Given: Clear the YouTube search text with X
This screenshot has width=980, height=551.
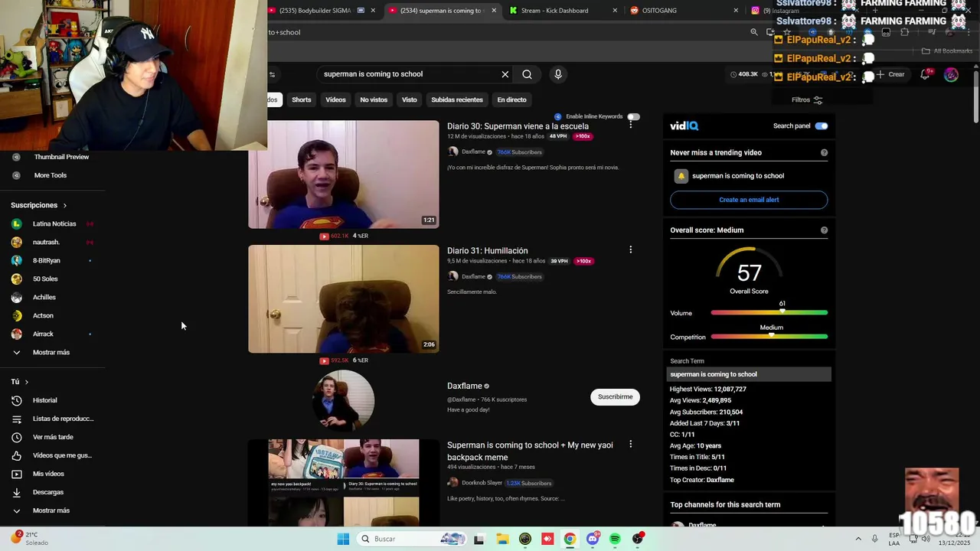Looking at the screenshot, I should pos(505,74).
